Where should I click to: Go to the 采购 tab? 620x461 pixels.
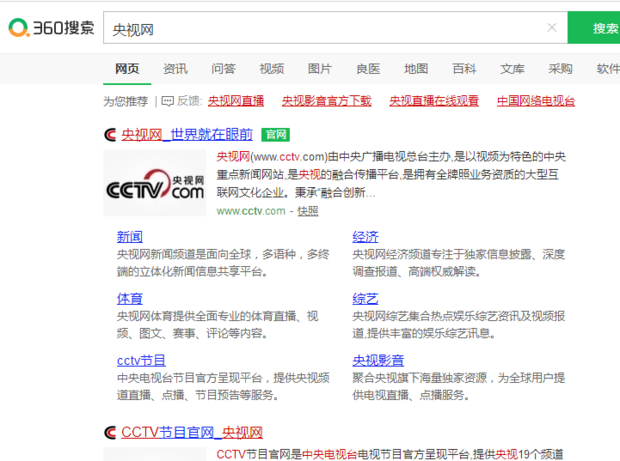tap(560, 69)
